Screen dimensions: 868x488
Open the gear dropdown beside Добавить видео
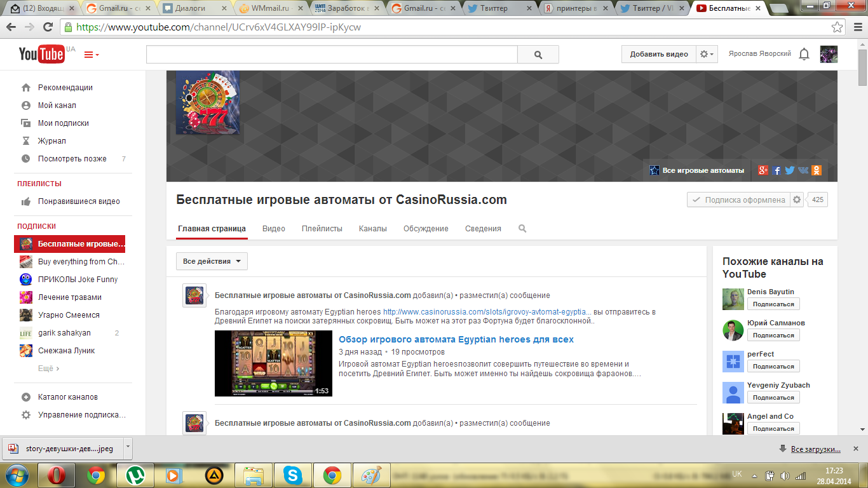tap(707, 54)
